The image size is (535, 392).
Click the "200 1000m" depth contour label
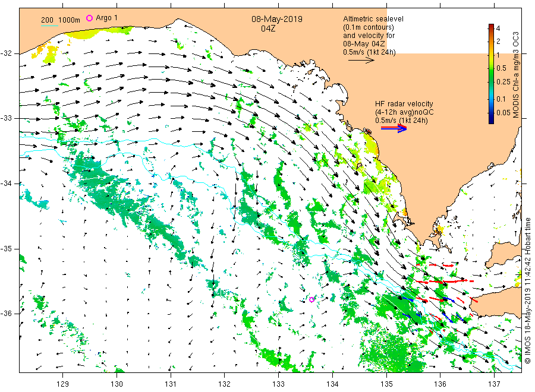tap(61, 20)
